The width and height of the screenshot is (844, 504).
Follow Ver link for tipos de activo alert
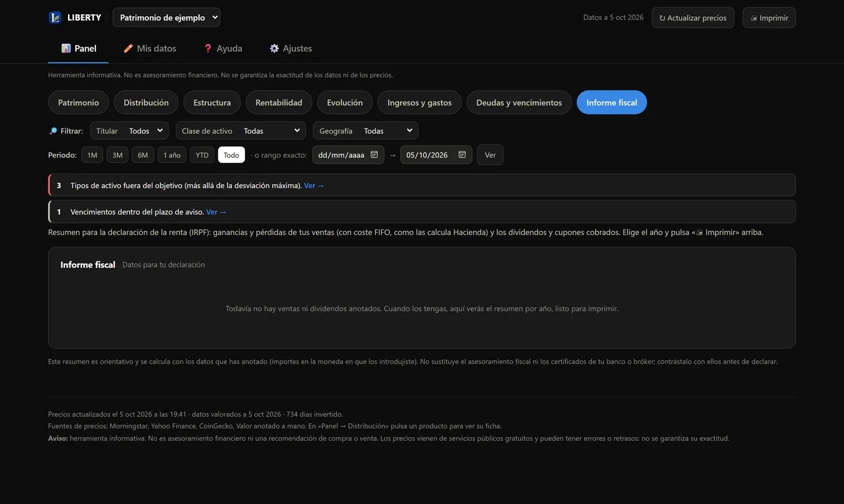click(x=314, y=186)
